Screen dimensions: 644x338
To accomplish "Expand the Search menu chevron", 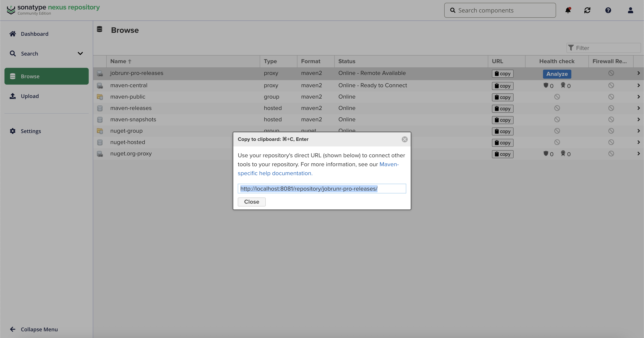I will click(80, 53).
